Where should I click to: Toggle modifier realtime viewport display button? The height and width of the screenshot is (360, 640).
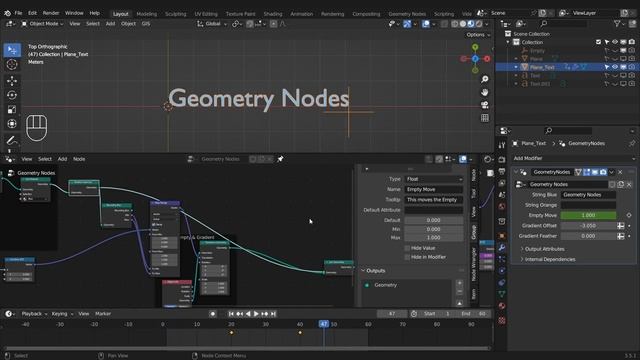click(x=595, y=172)
